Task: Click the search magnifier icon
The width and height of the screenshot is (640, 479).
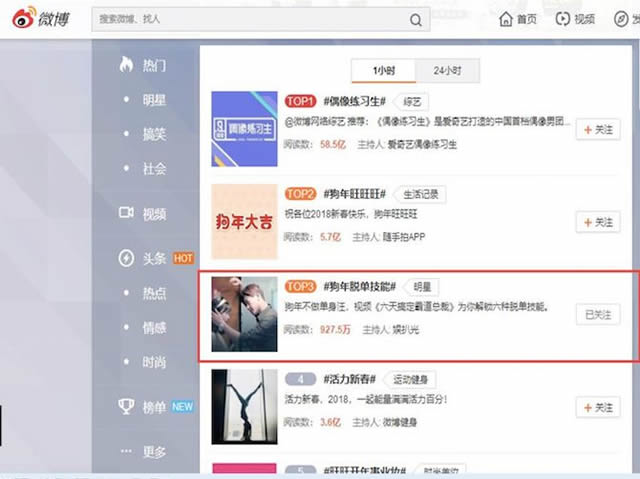Action: point(415,19)
